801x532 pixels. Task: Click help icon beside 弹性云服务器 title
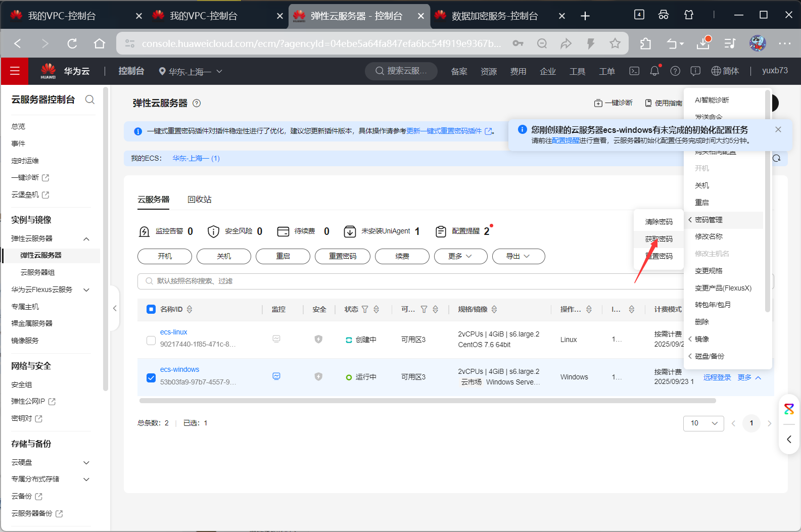click(x=197, y=103)
